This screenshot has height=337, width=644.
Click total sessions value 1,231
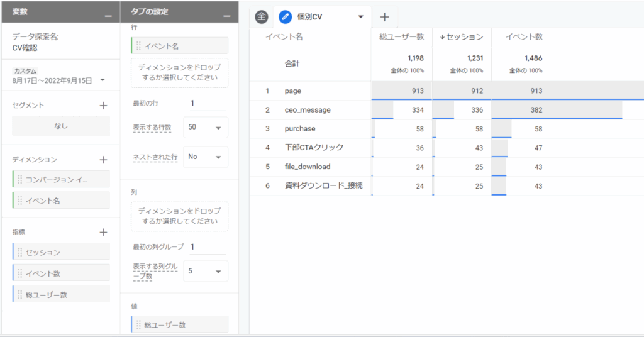[x=475, y=58]
